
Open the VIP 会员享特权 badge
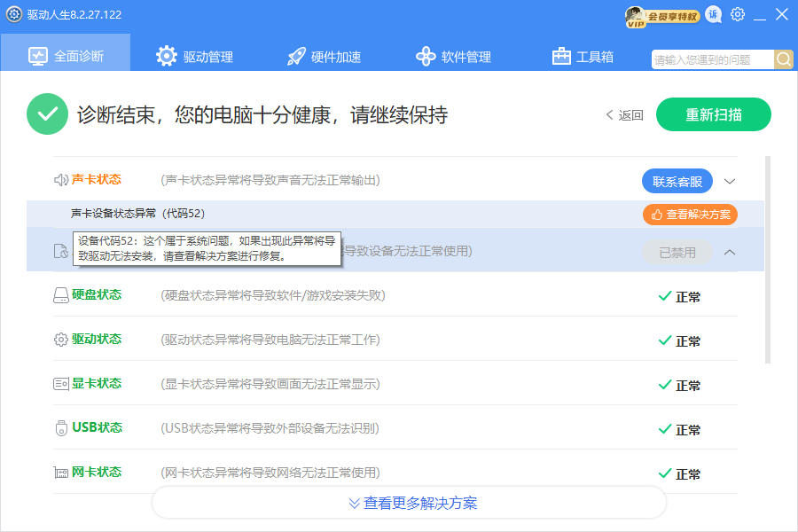[662, 16]
